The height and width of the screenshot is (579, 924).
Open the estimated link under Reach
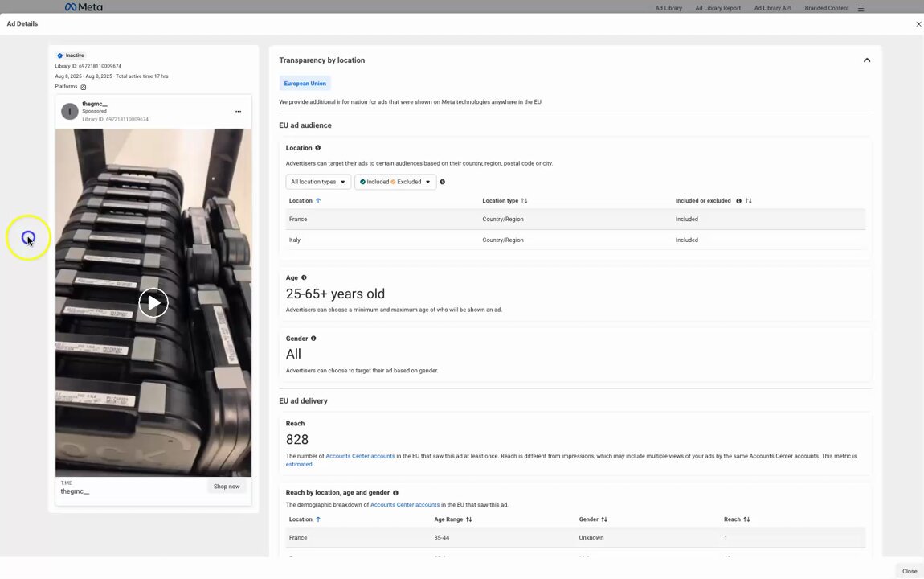tap(299, 465)
